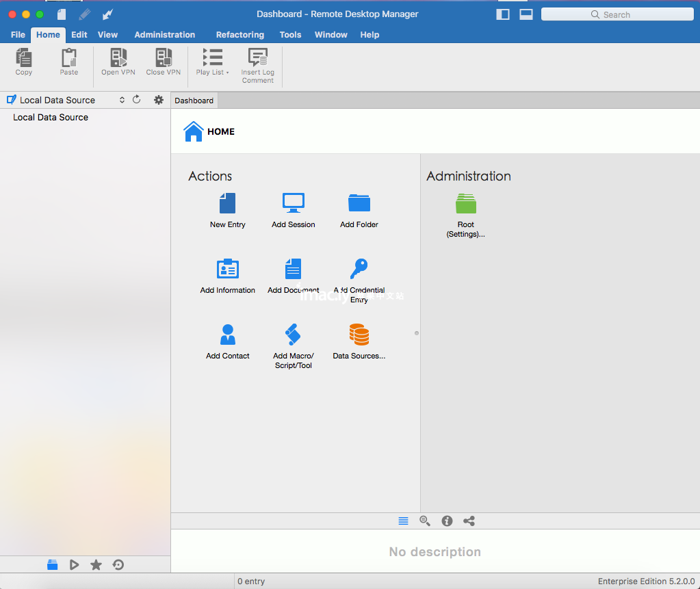Open the Tools tab

tap(290, 35)
